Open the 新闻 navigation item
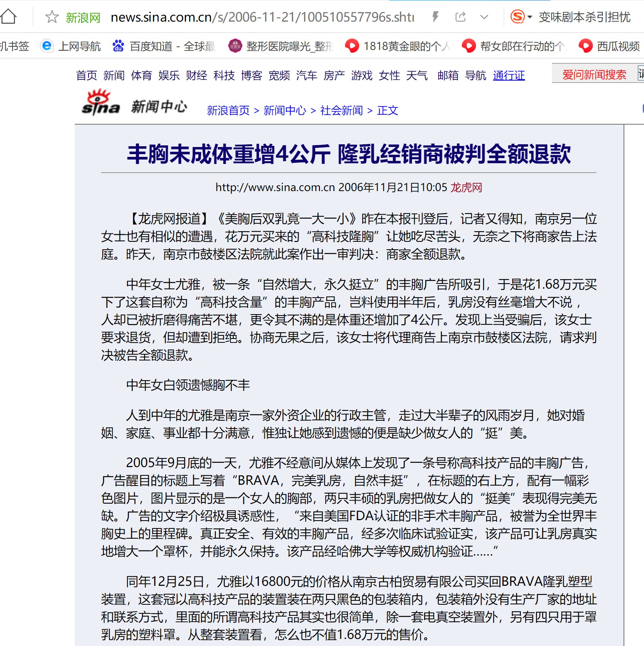Image resolution: width=644 pixels, height=646 pixels. [x=114, y=75]
